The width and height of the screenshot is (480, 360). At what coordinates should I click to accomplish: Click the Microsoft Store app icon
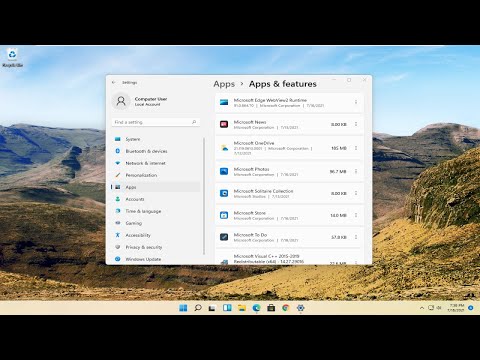pyautogui.click(x=224, y=215)
